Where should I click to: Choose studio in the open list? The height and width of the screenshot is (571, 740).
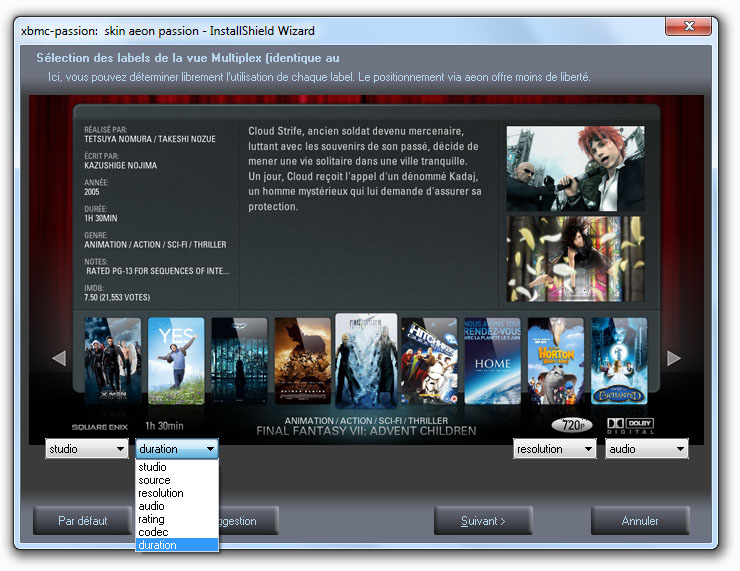pyautogui.click(x=177, y=467)
